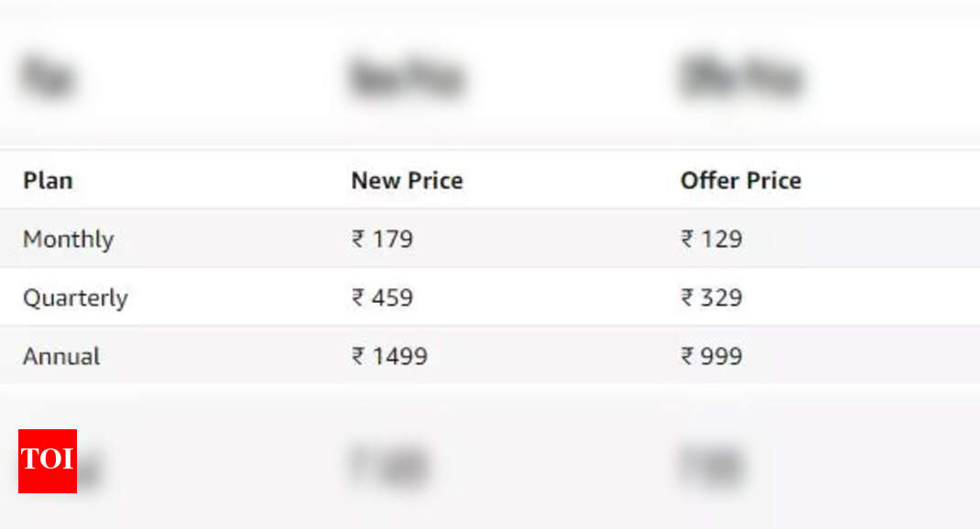Image resolution: width=980 pixels, height=529 pixels.
Task: Click the ₹ 179 monthly new price
Action: pos(383,239)
